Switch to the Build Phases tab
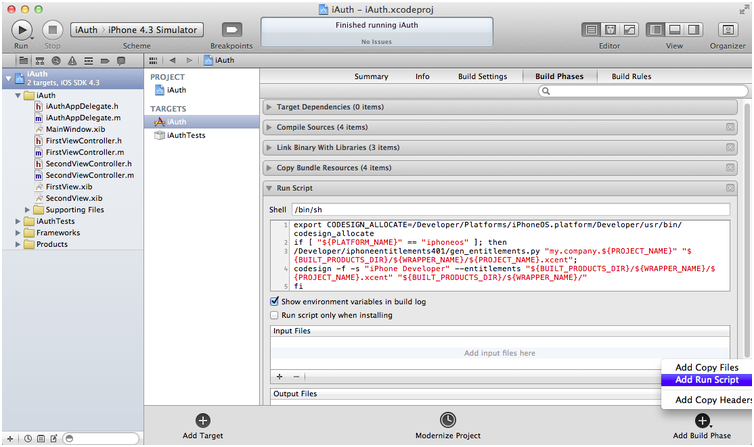 (559, 76)
